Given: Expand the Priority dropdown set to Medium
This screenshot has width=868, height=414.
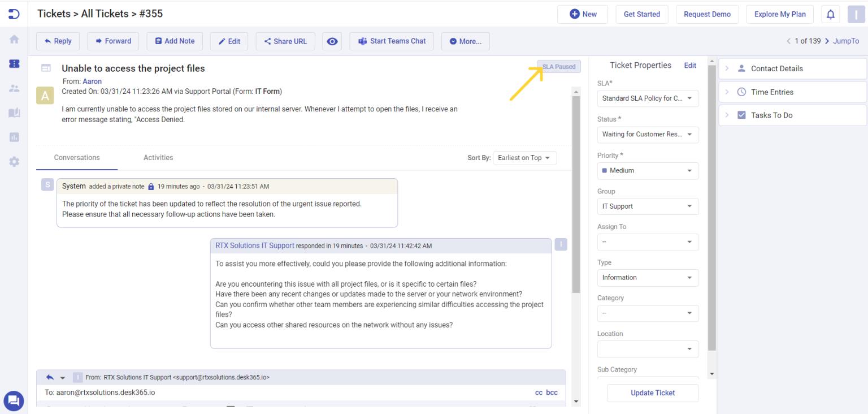Looking at the screenshot, I should (648, 170).
